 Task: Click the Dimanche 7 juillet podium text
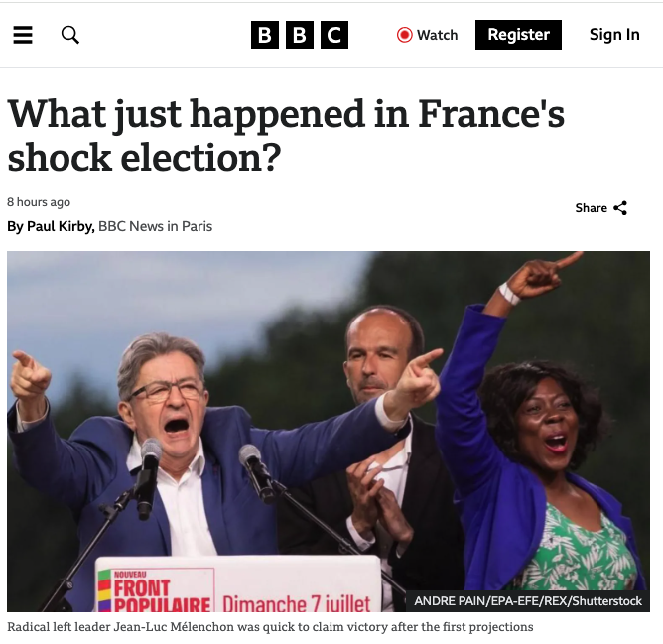[x=297, y=603]
